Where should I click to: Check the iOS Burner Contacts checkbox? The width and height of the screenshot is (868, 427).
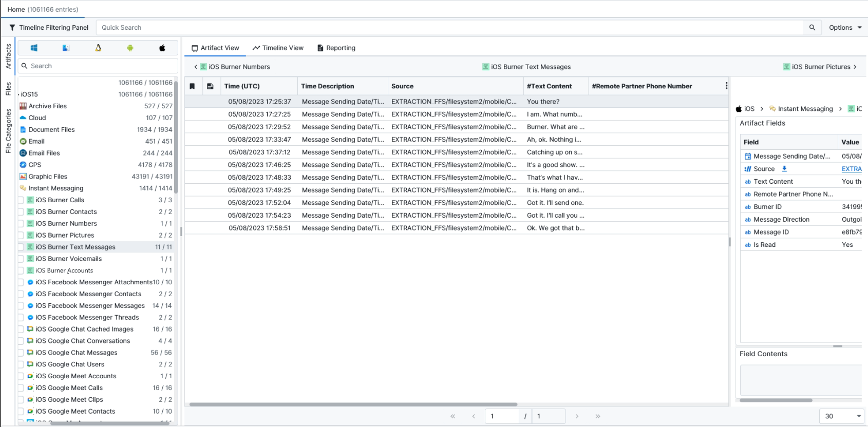(x=21, y=212)
